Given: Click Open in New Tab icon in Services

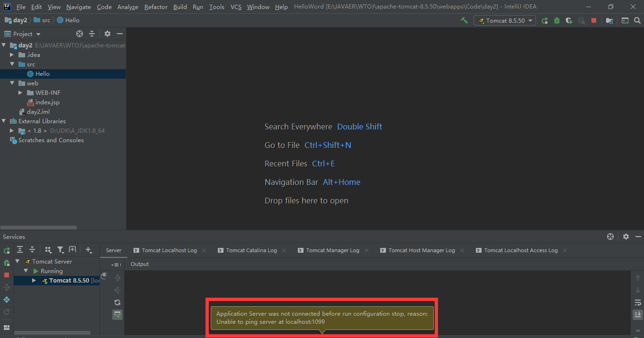Looking at the screenshot, I should [72, 250].
